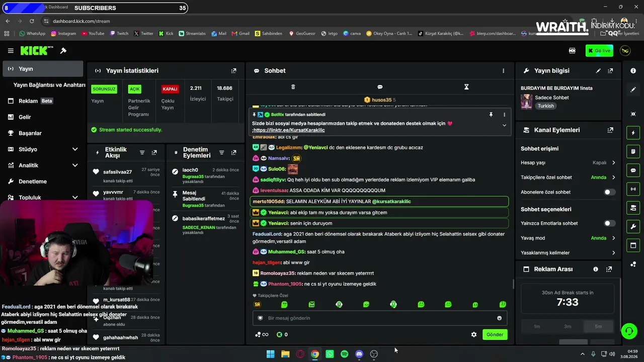Open the Twitch bookmark
The width and height of the screenshot is (644, 362).
pyautogui.click(x=119, y=34)
